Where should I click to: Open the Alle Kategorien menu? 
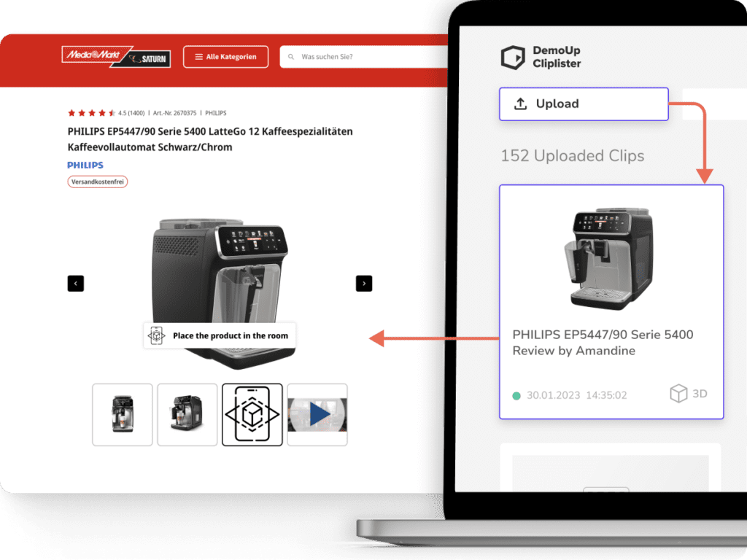(x=225, y=57)
